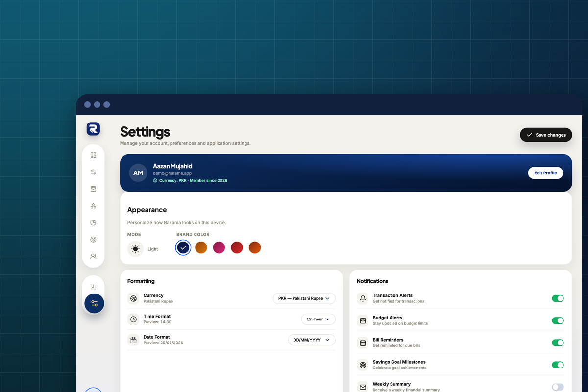The image size is (588, 392).
Task: Switch off Savings Goal Milestones
Action: click(x=558, y=365)
